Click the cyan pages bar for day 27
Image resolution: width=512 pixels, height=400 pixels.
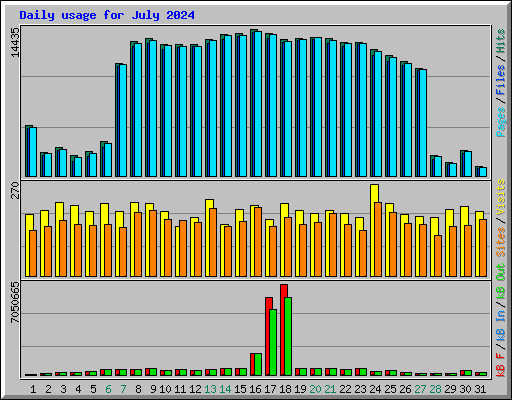point(423,123)
